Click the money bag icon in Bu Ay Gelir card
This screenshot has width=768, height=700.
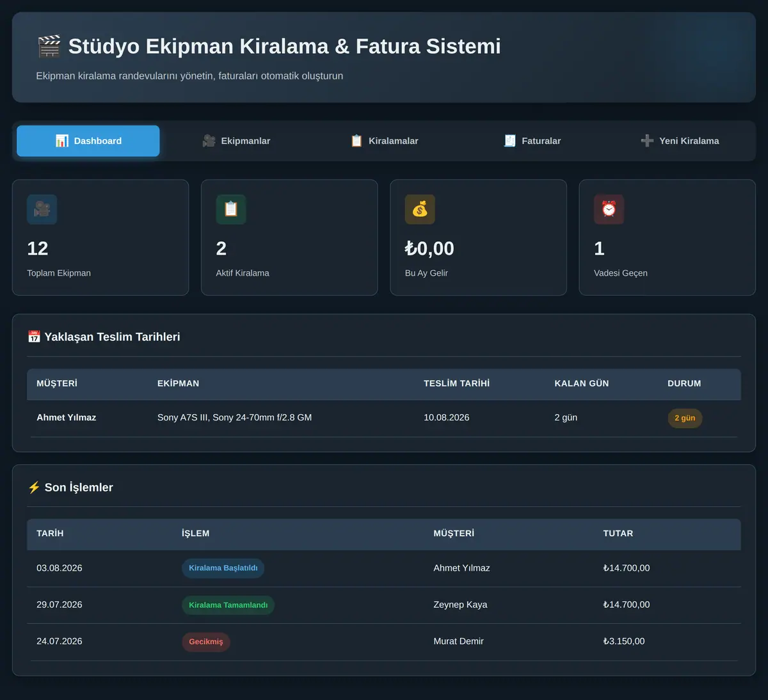click(x=420, y=209)
